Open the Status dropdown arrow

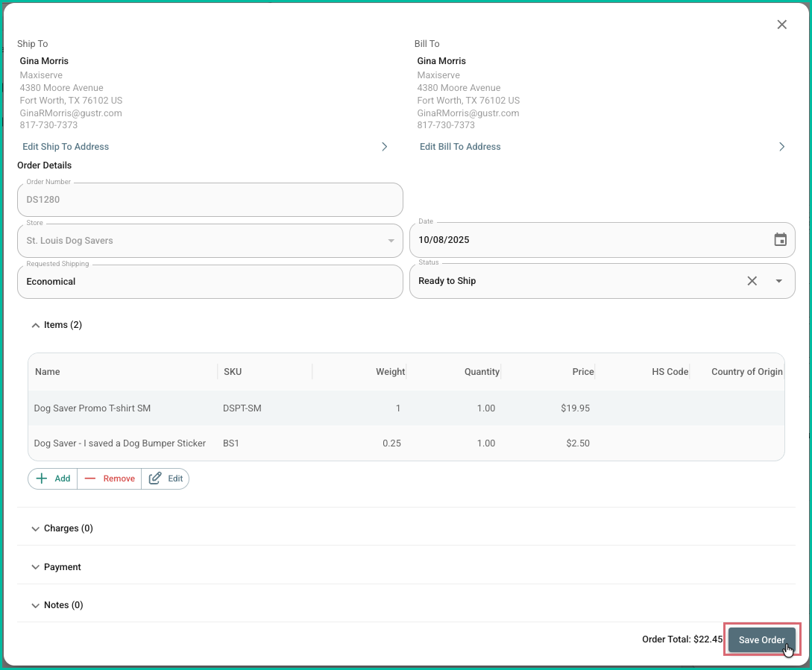778,281
